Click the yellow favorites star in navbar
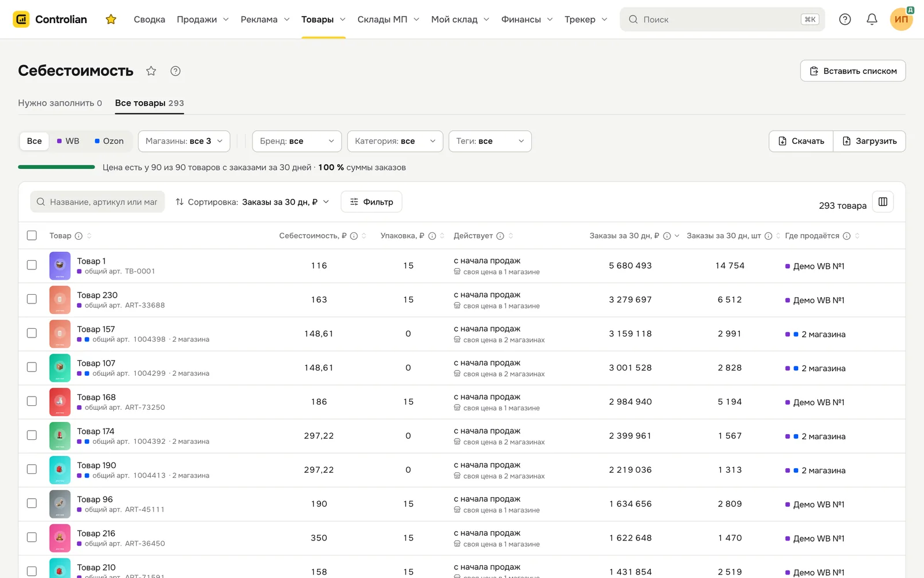 point(111,19)
